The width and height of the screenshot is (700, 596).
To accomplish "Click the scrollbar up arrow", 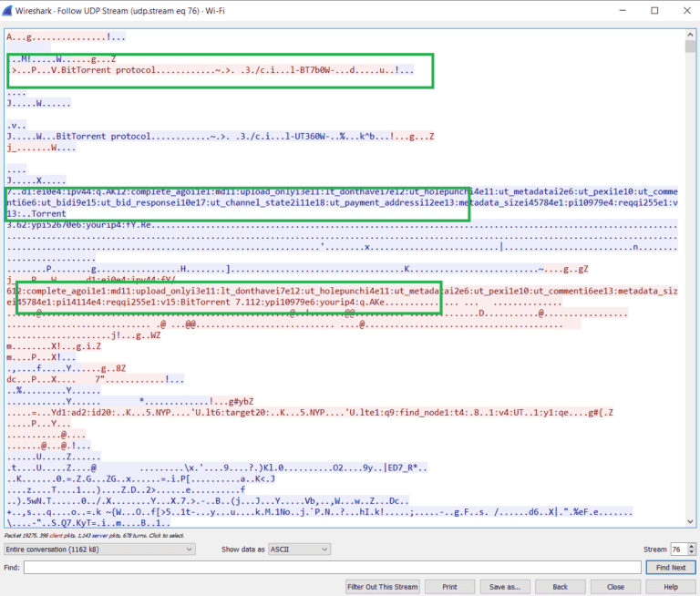I will tap(691, 35).
